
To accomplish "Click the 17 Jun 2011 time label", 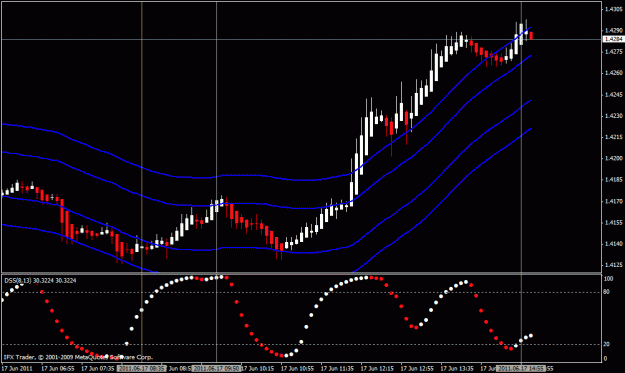I will [x=18, y=369].
